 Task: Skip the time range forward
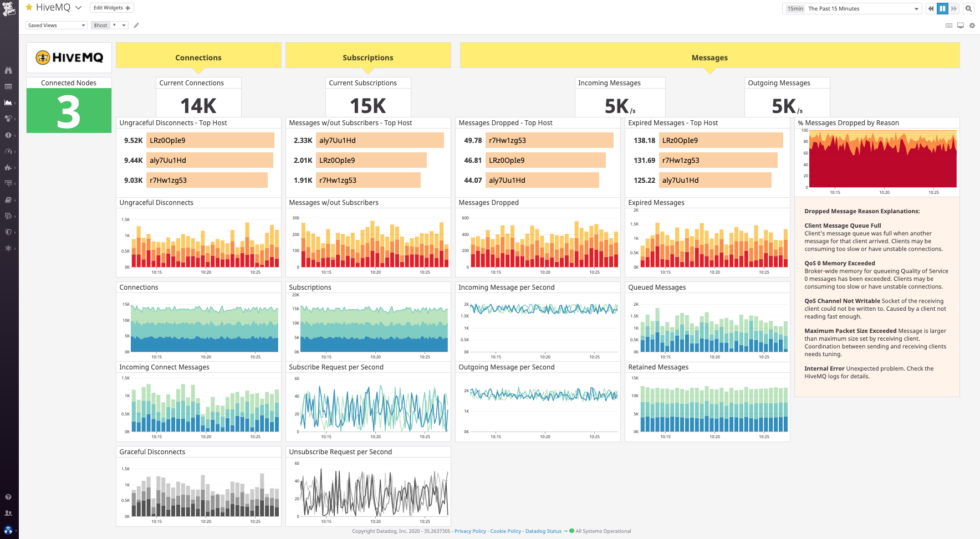point(954,8)
